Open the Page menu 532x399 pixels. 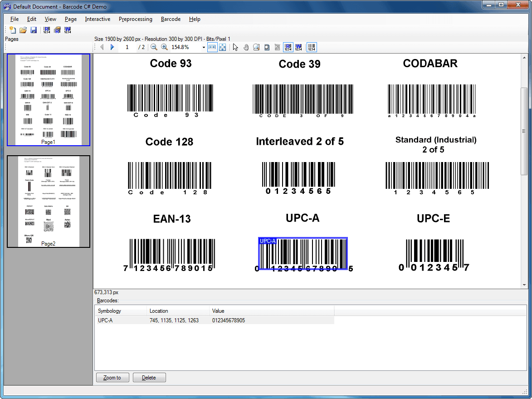pos(71,19)
